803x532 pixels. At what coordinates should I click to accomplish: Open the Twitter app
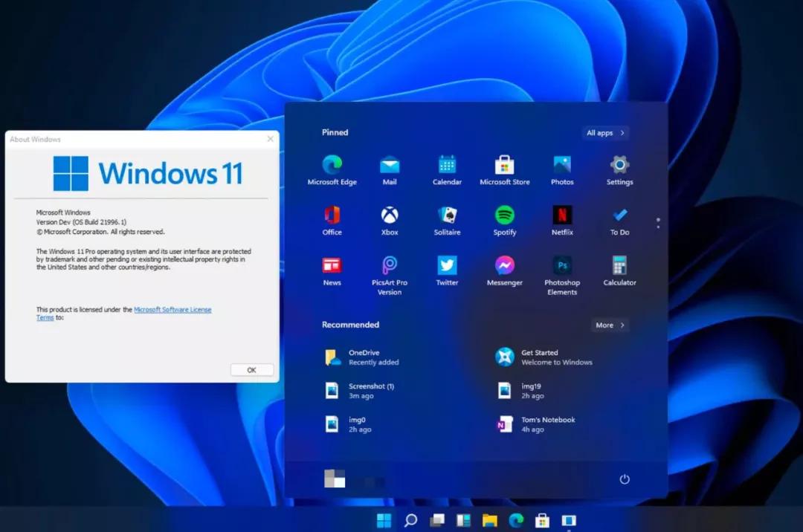click(x=446, y=266)
